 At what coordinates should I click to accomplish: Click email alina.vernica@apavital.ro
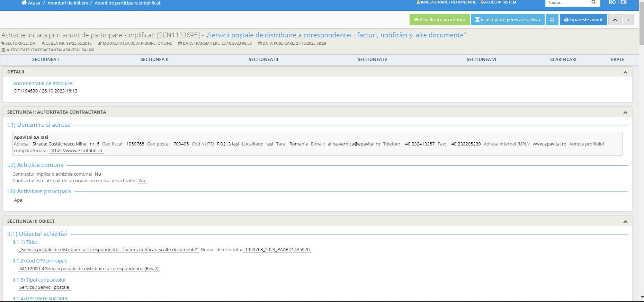354,144
